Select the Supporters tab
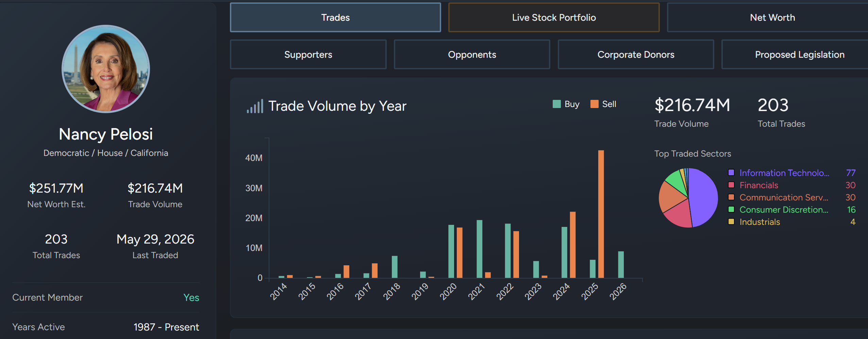Image resolution: width=868 pixels, height=339 pixels. pos(308,54)
